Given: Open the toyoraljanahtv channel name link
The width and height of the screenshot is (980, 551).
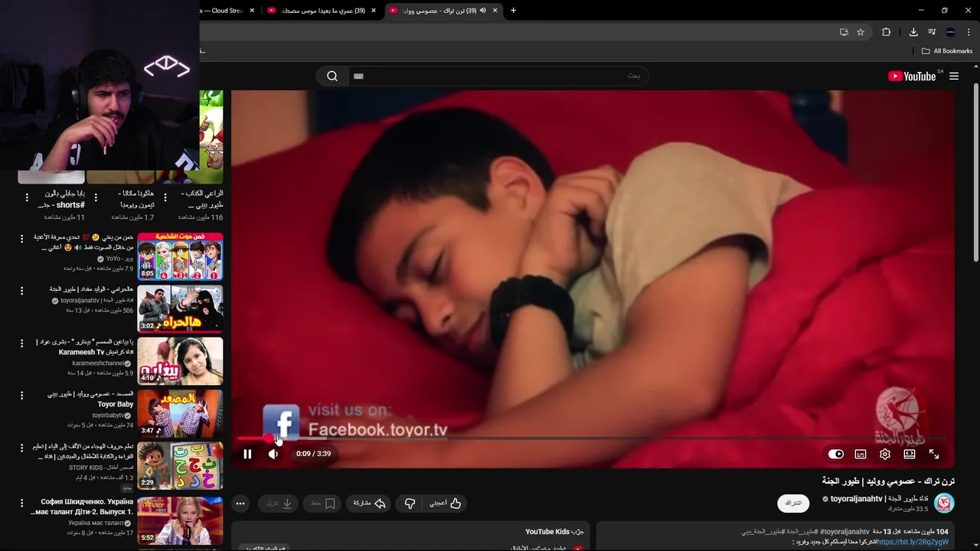Looking at the screenshot, I should click(x=879, y=498).
